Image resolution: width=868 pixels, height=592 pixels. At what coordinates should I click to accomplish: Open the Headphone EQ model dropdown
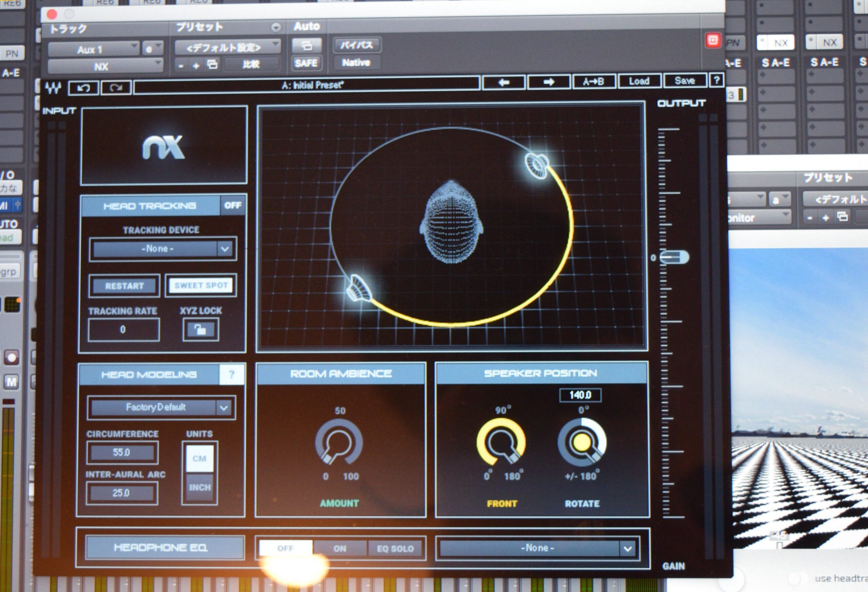coord(538,548)
